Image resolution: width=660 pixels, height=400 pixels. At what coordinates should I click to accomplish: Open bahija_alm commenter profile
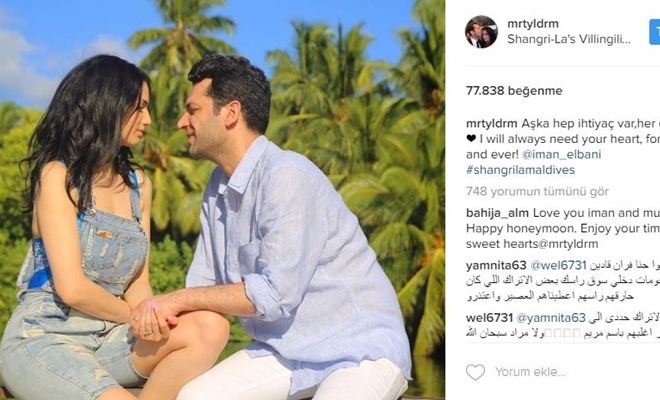click(x=497, y=213)
